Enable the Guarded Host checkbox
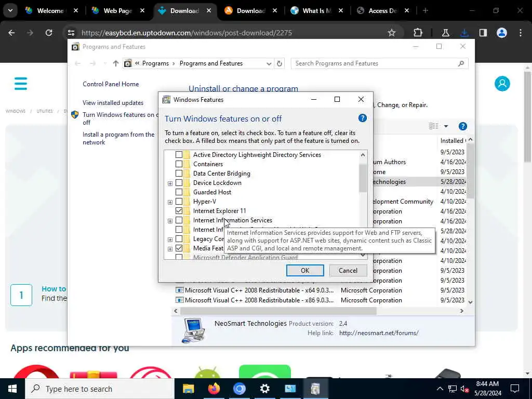Screen dimensions: 532x399 pyautogui.click(x=179, y=192)
